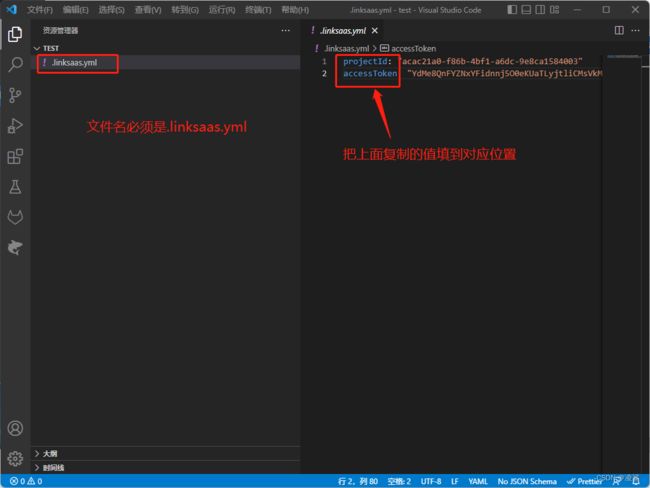Viewport: 650px width, 488px height.
Task: Click line number 2 in the gutter
Action: click(324, 73)
